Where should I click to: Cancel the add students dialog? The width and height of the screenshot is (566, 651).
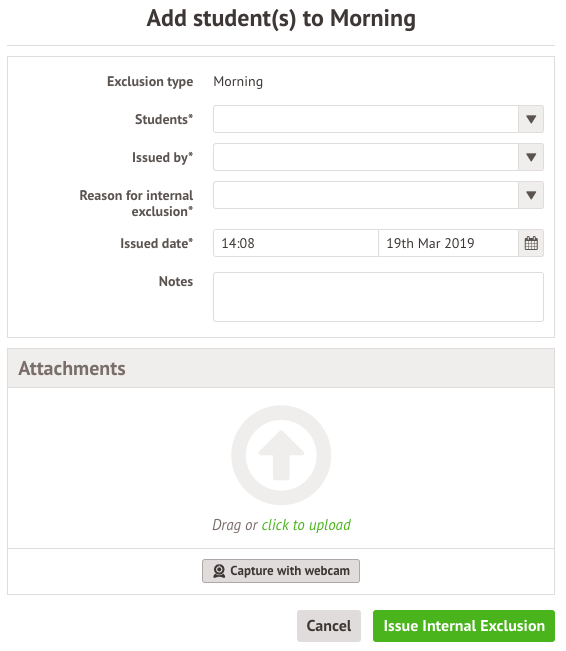(328, 626)
